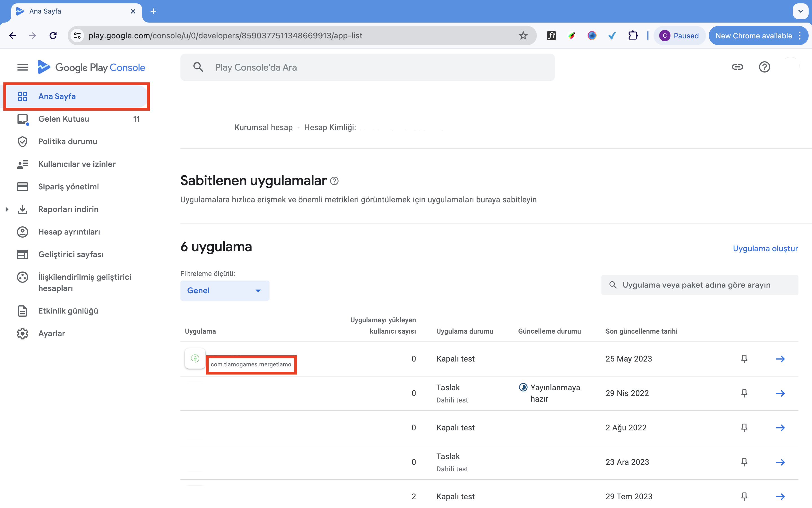
Task: Open arrow for 25 May 2023 app
Action: pos(780,359)
